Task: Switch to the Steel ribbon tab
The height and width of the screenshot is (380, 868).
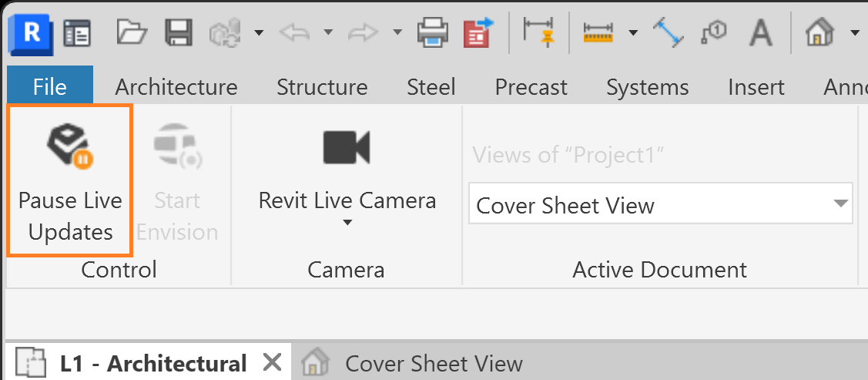Action: [x=431, y=87]
